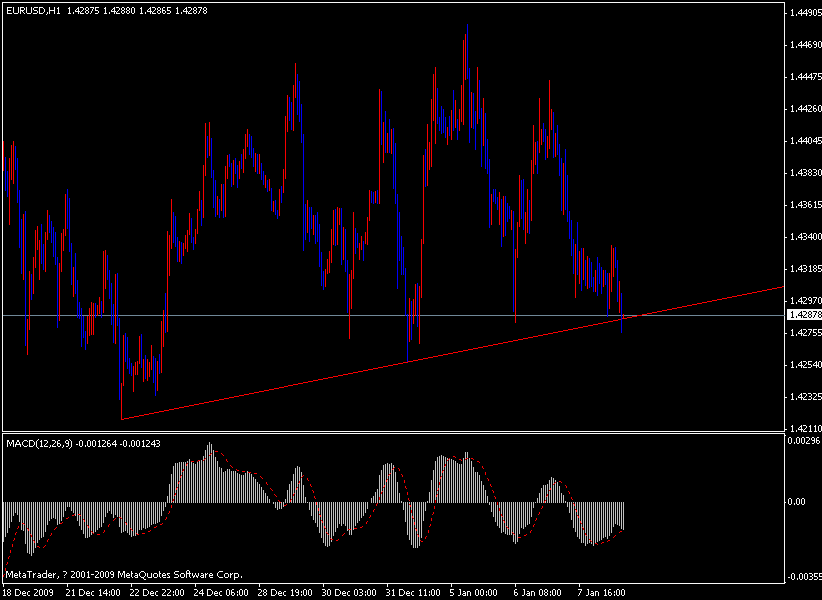Click the 1.44690 price axis label
Screen dimensions: 822x600
tap(804, 45)
